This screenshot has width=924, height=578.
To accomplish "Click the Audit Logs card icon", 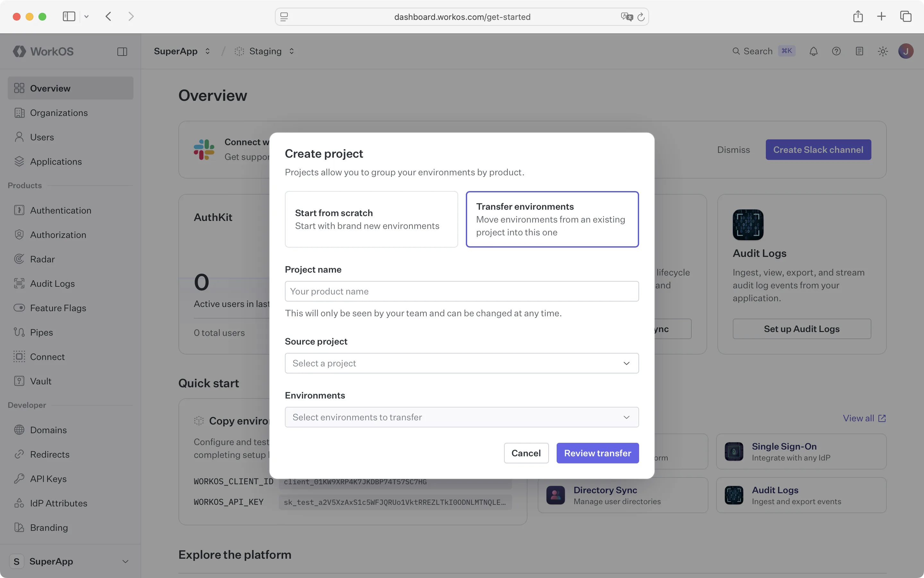I will pyautogui.click(x=748, y=225).
